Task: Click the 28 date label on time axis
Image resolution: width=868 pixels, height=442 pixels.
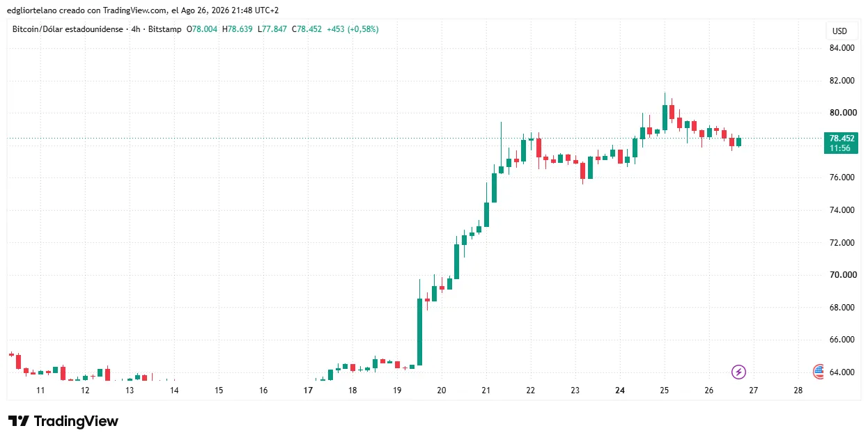Action: (798, 390)
